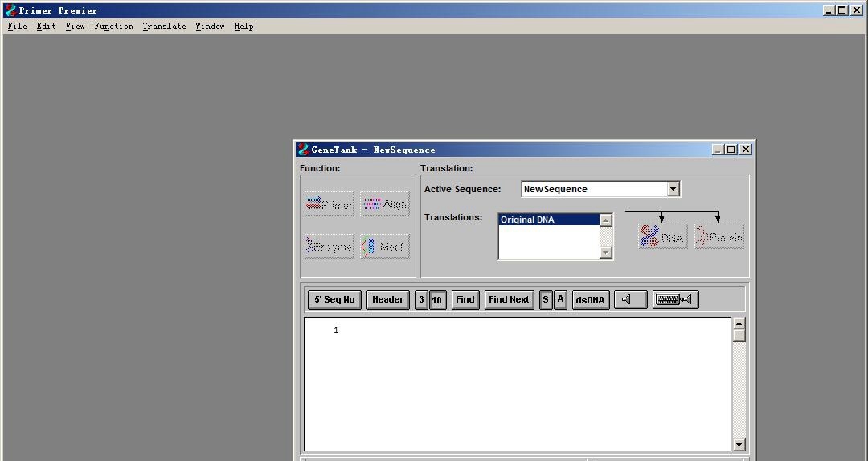Viewport: 868px width, 461px height.
Task: Click sequence editor scroll up arrow
Action: click(739, 323)
